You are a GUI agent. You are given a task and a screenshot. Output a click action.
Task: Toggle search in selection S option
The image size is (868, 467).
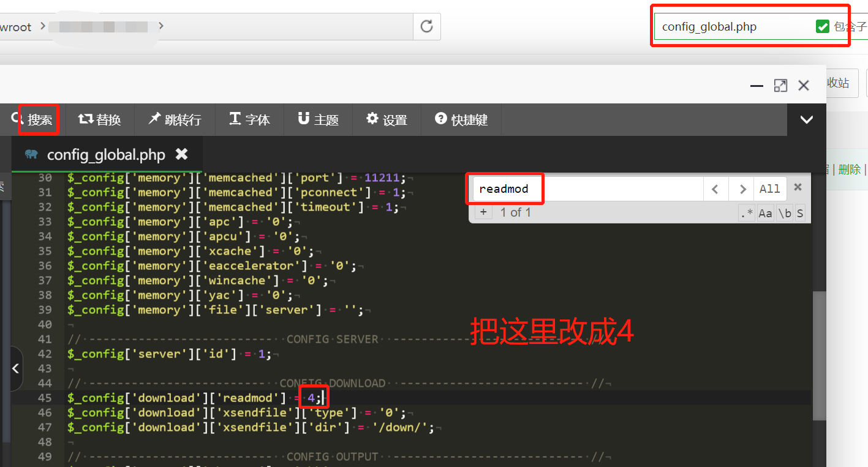point(800,213)
